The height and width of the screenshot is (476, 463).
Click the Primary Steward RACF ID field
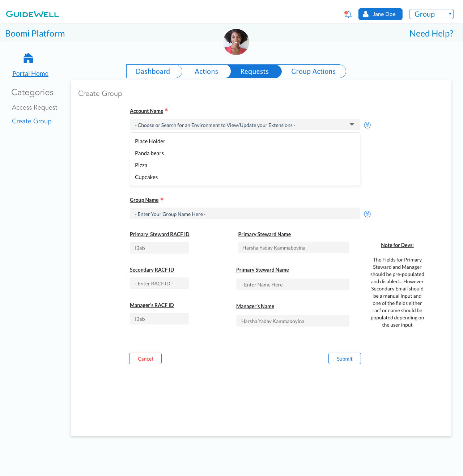(x=159, y=248)
